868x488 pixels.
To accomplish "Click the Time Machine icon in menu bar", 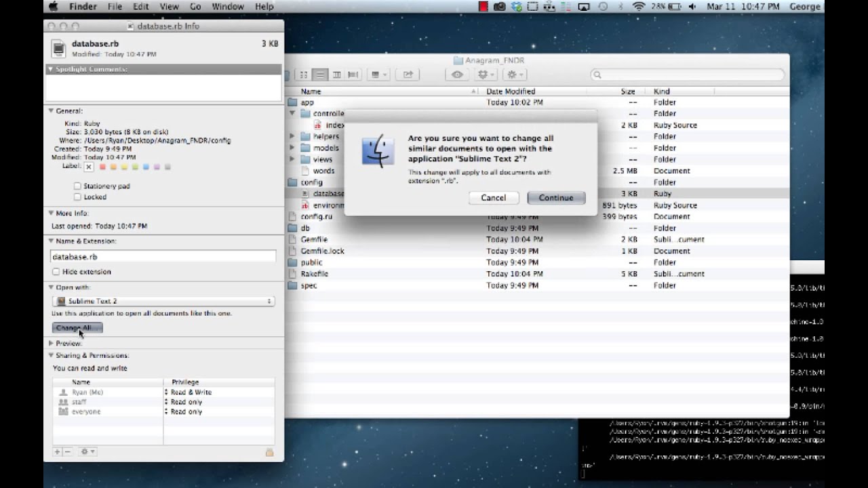I will coord(603,7).
